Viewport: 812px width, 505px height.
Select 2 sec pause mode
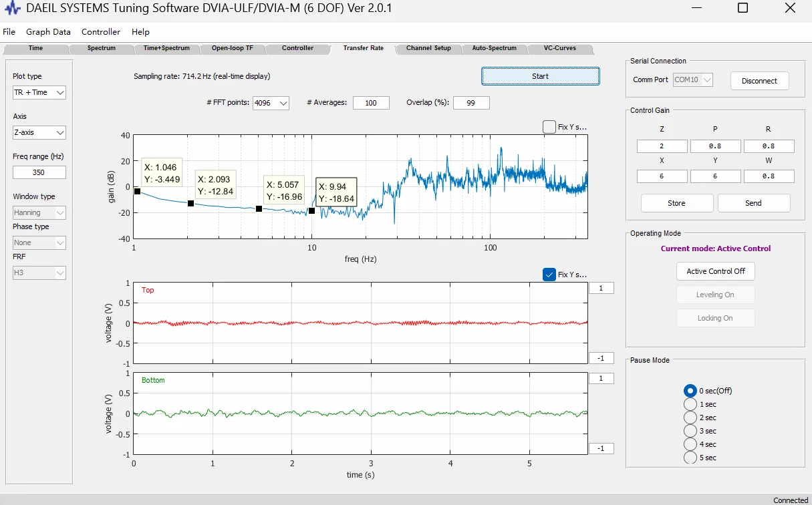tap(700, 417)
